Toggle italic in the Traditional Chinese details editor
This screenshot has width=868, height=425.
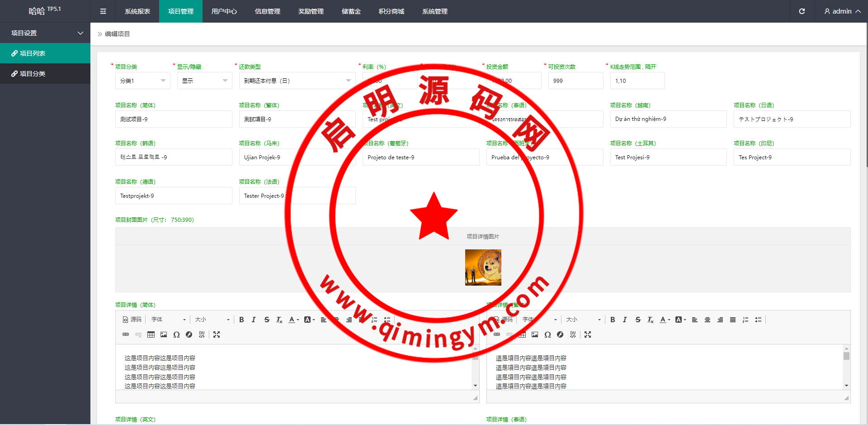coord(625,320)
